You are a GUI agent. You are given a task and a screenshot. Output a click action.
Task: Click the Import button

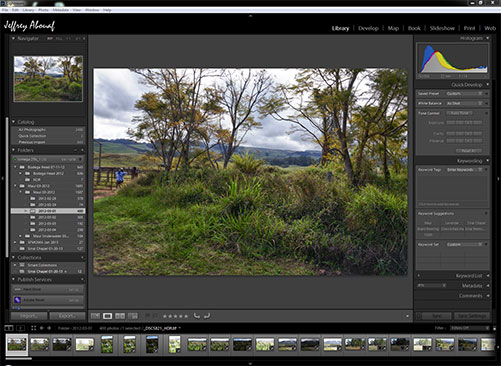pyautogui.click(x=29, y=316)
